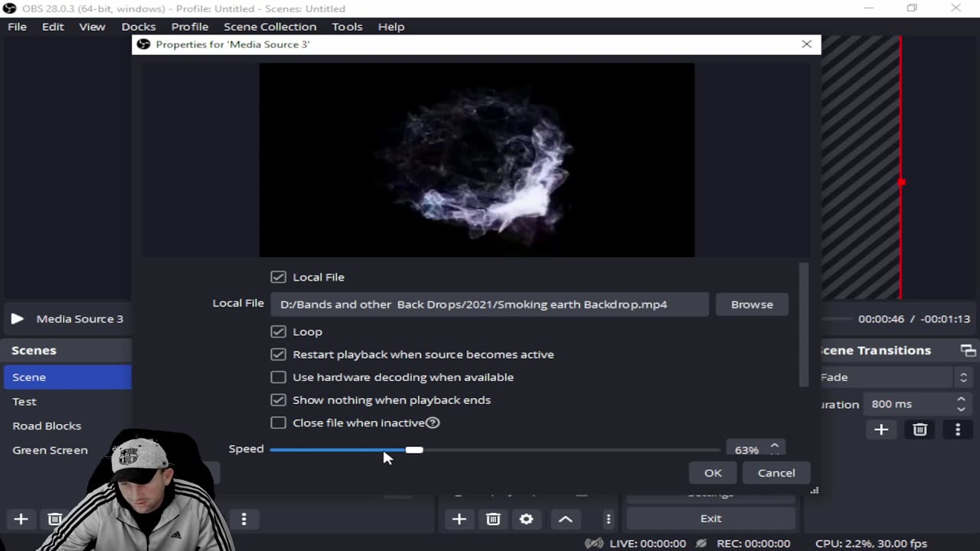
Task: Click the red marker on the media timeline
Action: coord(901,182)
